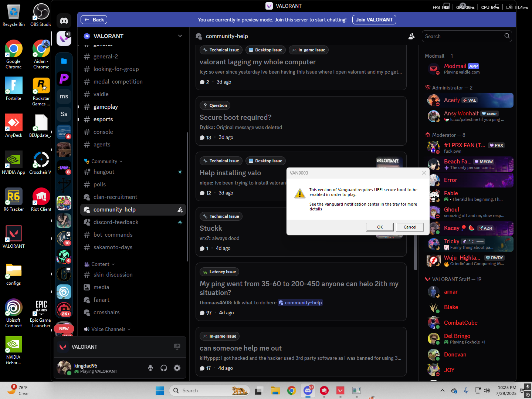Open Aceify administrator profile
This screenshot has width=532, height=399.
tap(469, 100)
